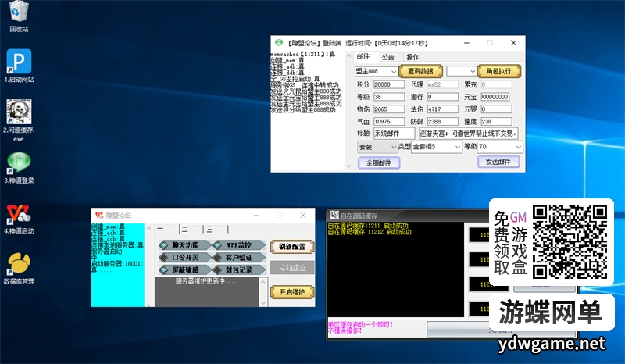This screenshot has height=364, width=625.
Task: Expand the 套装 item category dropdown
Action: point(377,147)
